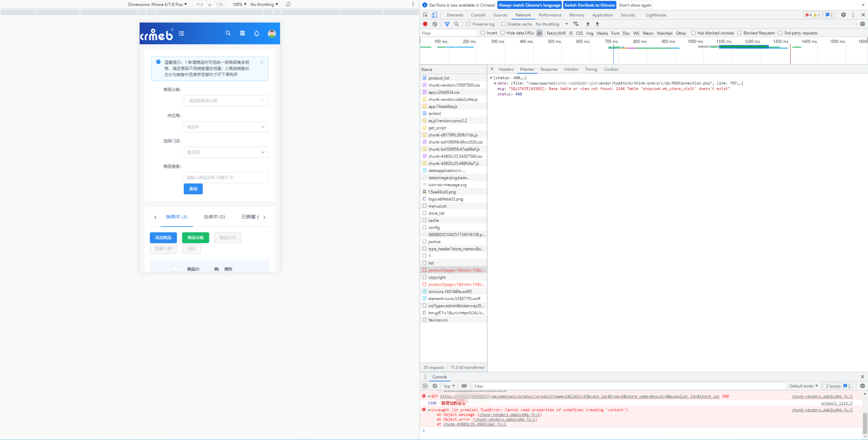Image resolution: width=868 pixels, height=440 pixels.
Task: Click the rotate device icon
Action: [288, 4]
